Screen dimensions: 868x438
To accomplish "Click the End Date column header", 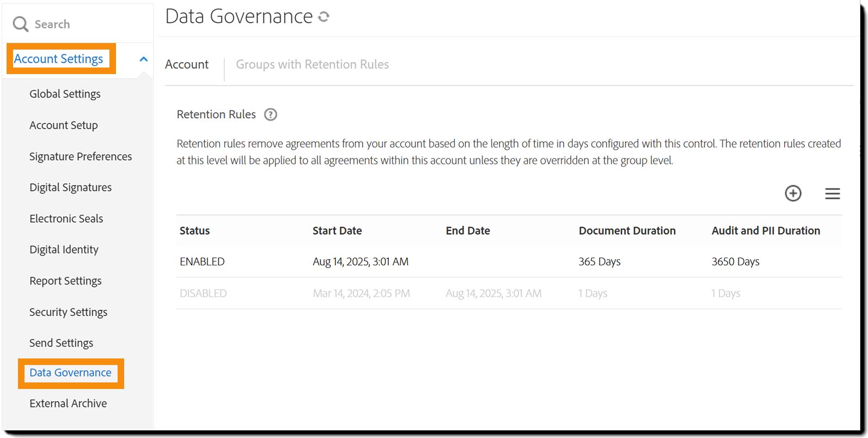I will coord(468,230).
